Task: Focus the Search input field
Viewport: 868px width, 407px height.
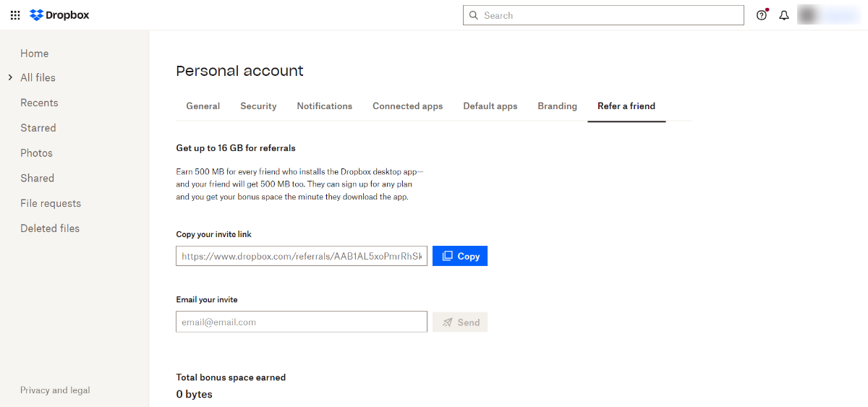Action: click(x=603, y=15)
